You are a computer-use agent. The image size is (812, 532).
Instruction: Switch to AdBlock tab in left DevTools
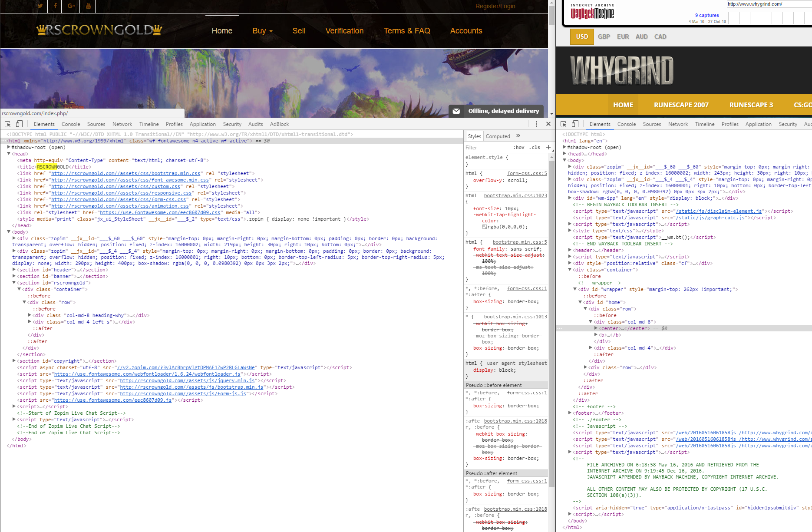pyautogui.click(x=279, y=124)
